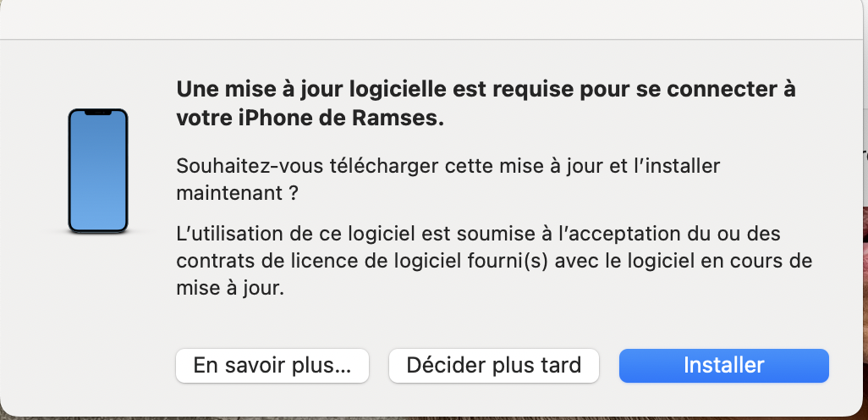868x420 pixels.
Task: Open En savoir plus… for details
Action: (272, 366)
